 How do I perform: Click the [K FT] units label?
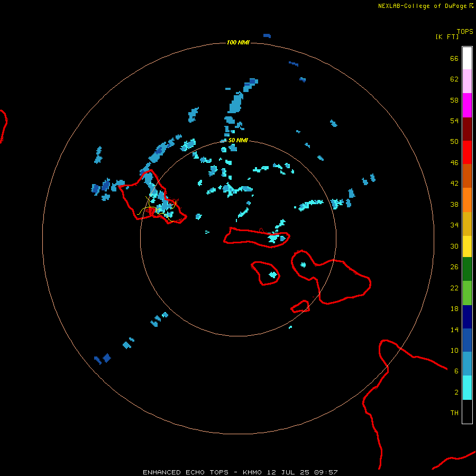tap(447, 37)
